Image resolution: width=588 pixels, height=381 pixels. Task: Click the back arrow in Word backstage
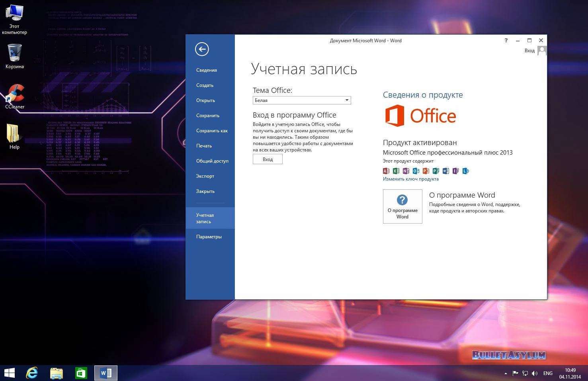(x=202, y=49)
